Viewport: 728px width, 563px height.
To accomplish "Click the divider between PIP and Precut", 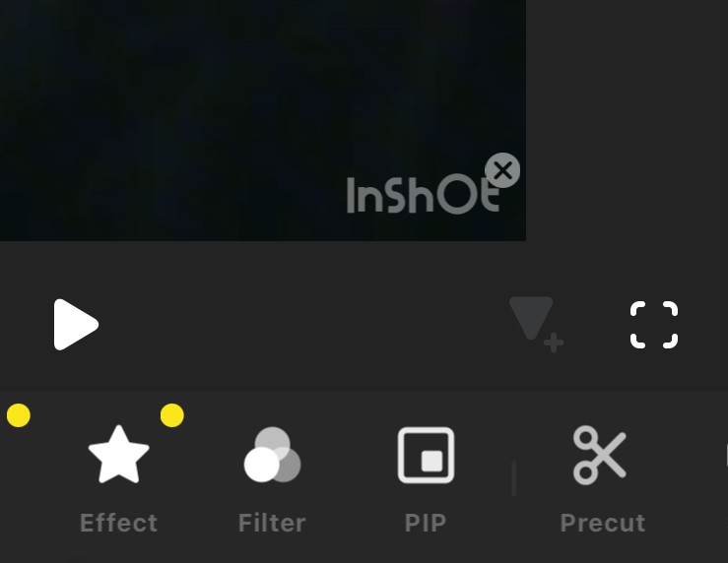I will coord(513,478).
